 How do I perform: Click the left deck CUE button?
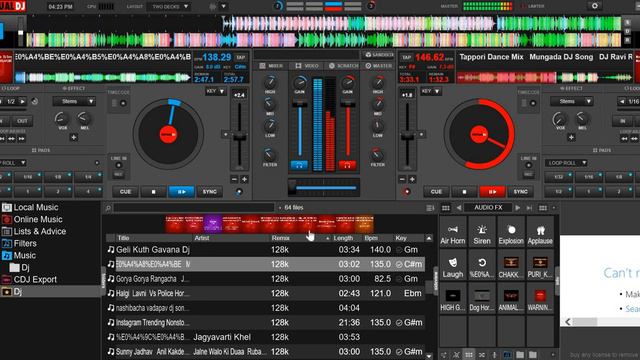(x=125, y=191)
